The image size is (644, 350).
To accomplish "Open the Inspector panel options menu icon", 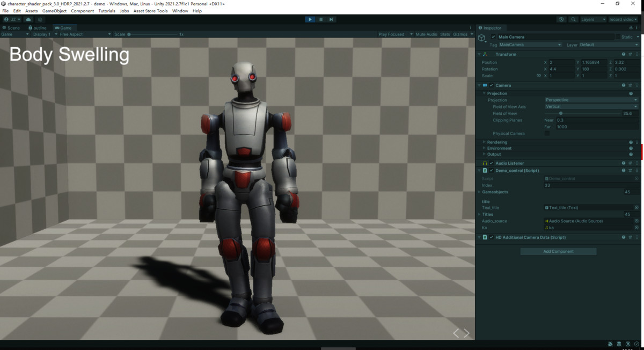I will [x=636, y=28].
